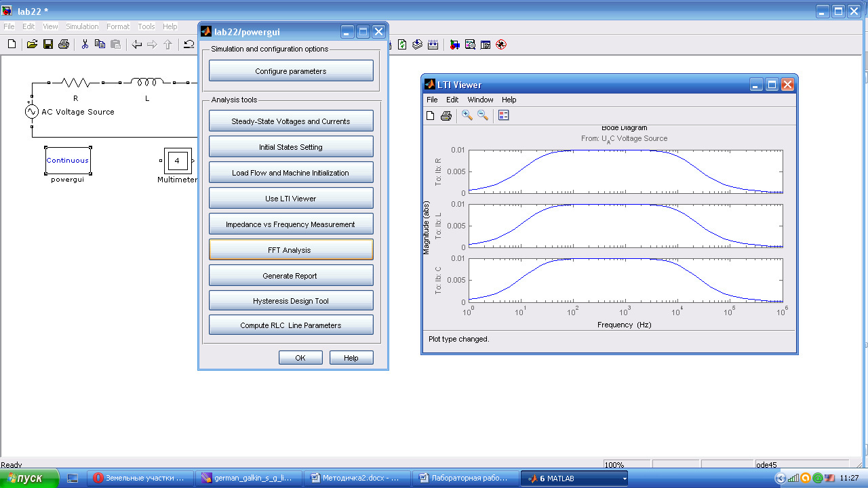868x488 pixels.
Task: Open the Window menu in LTI Viewer
Action: 480,100
